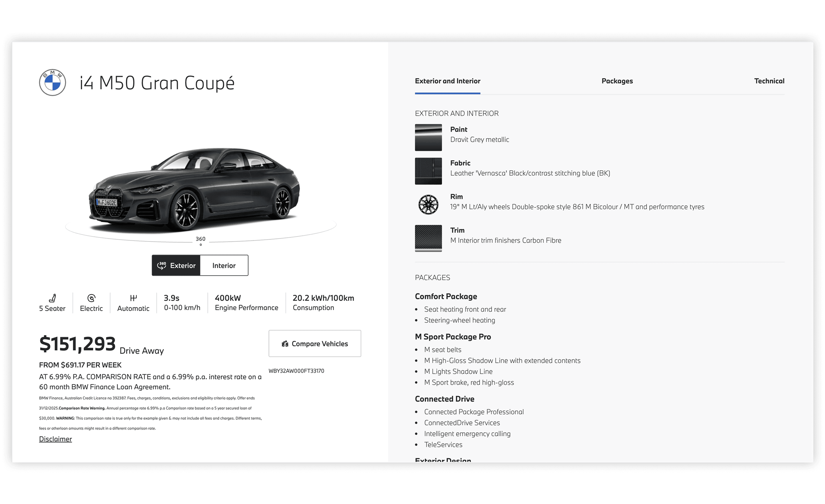Select Carbon Fibre trim swatch

(428, 238)
